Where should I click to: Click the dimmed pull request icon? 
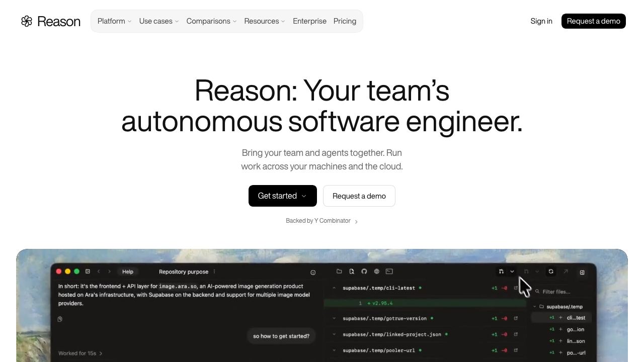(526, 271)
